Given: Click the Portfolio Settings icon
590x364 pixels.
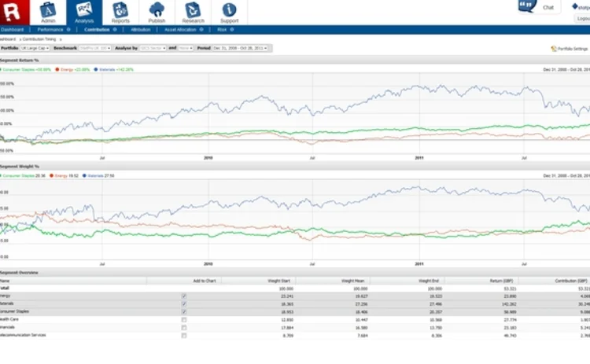Looking at the screenshot, I should pos(554,49).
